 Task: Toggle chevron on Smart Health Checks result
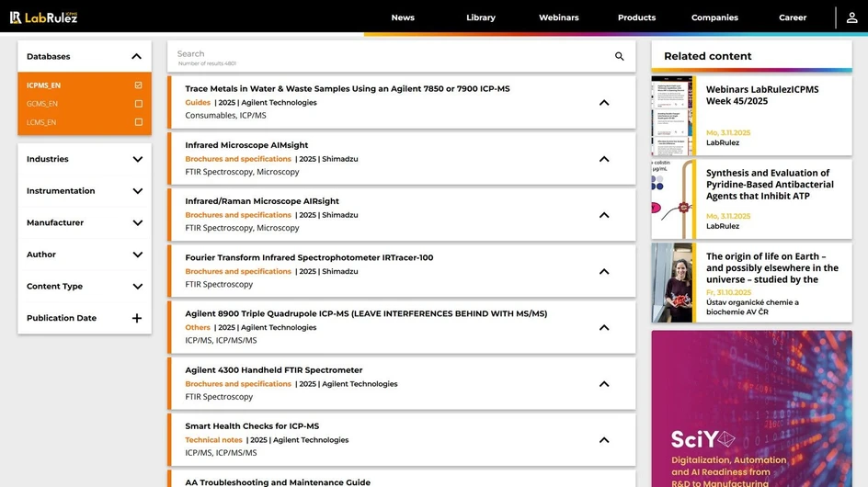[x=604, y=440]
